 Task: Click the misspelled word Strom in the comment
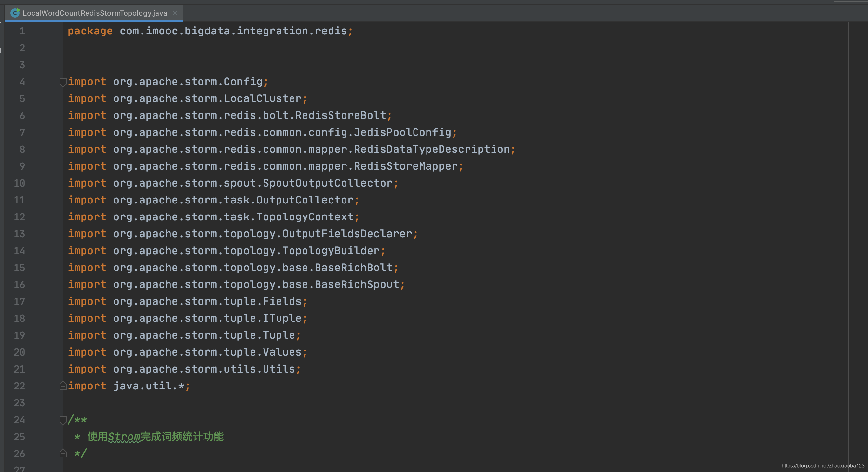[x=124, y=437]
